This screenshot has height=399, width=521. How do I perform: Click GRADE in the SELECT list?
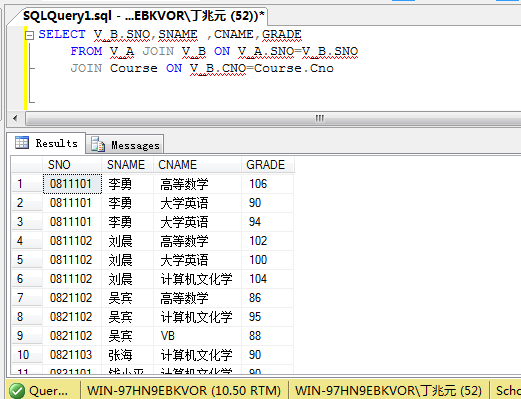click(x=282, y=34)
